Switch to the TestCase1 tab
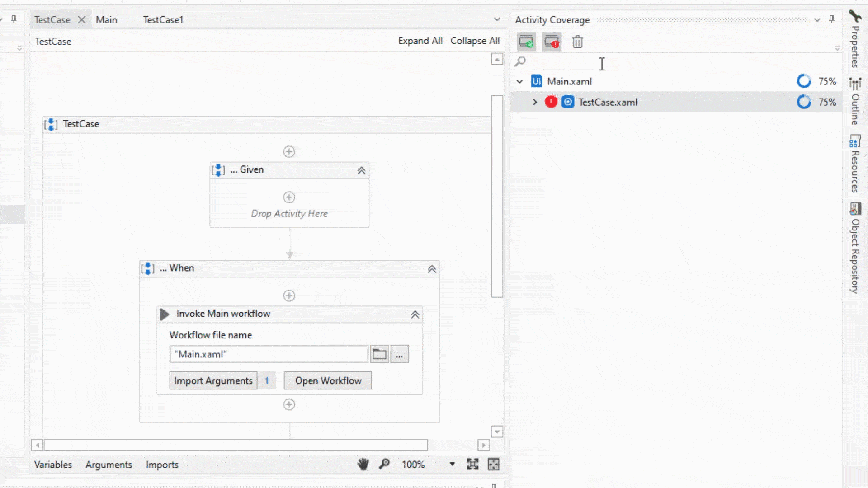The width and height of the screenshot is (868, 488). pos(163,20)
